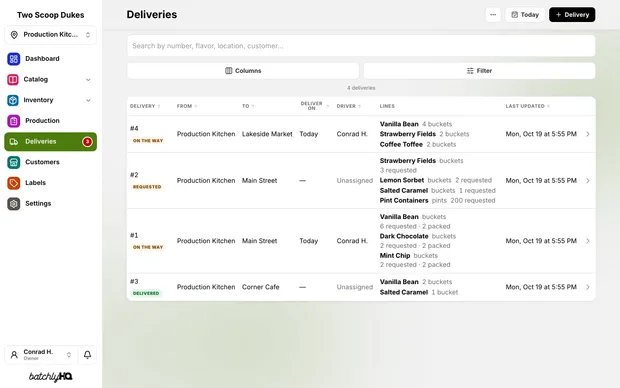This screenshot has height=388, width=620.
Task: Click the Today button
Action: pyautogui.click(x=525, y=15)
